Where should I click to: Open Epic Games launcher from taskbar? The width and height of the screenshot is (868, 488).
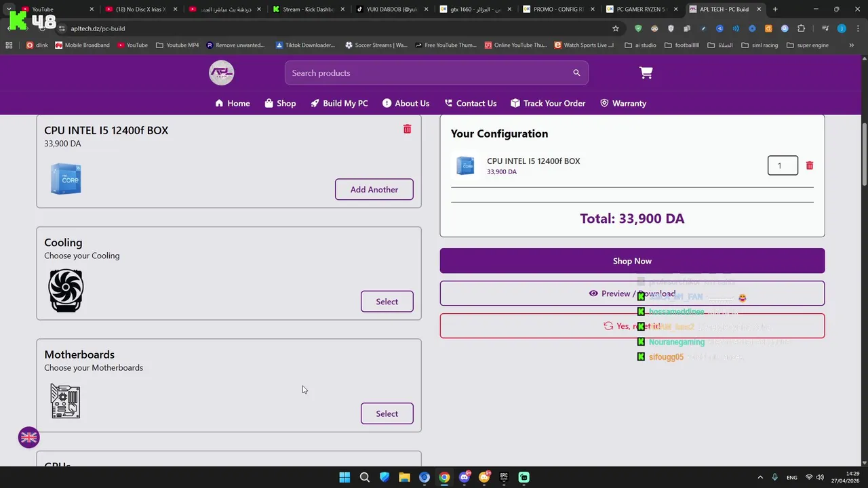coord(504,477)
